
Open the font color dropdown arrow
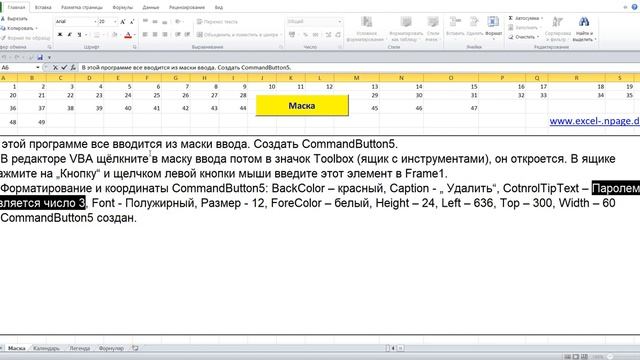135,35
